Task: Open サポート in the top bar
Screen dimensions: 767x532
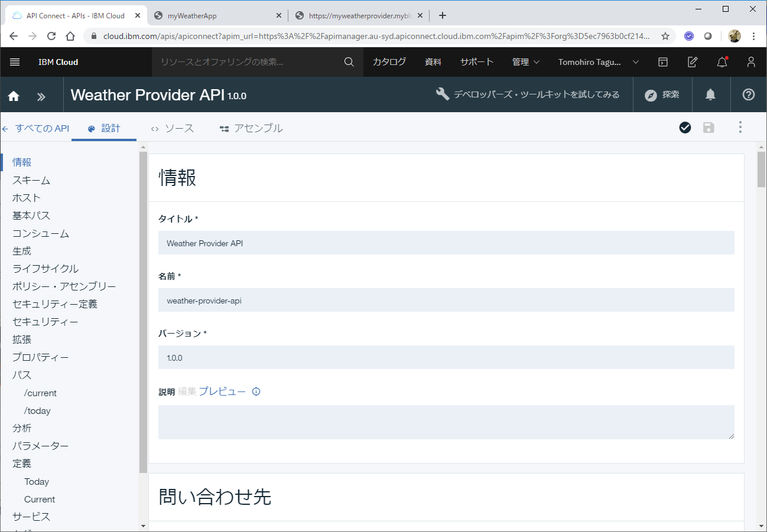Action: (x=477, y=62)
